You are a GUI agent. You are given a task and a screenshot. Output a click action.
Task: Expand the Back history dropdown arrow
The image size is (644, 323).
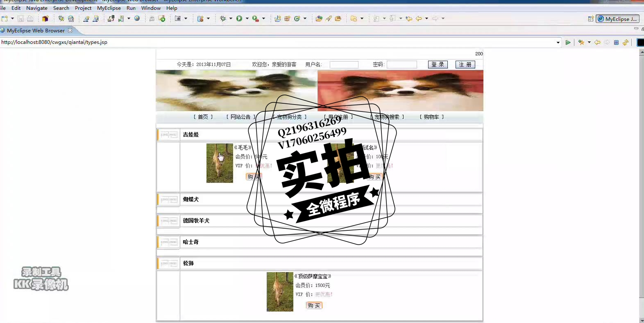point(426,18)
